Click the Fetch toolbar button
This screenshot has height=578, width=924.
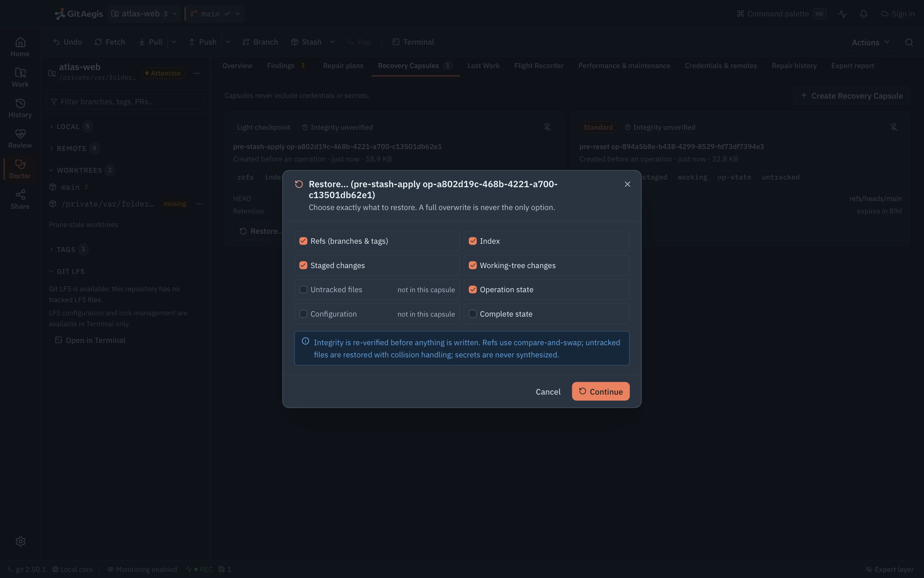click(110, 42)
